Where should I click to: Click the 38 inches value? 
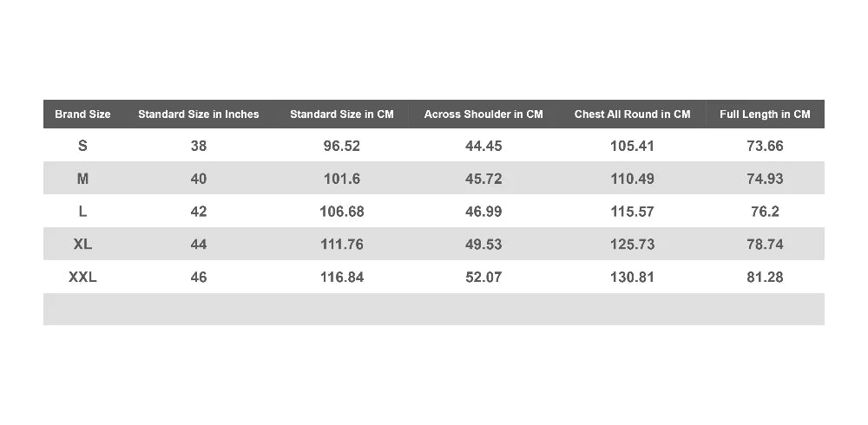[198, 146]
